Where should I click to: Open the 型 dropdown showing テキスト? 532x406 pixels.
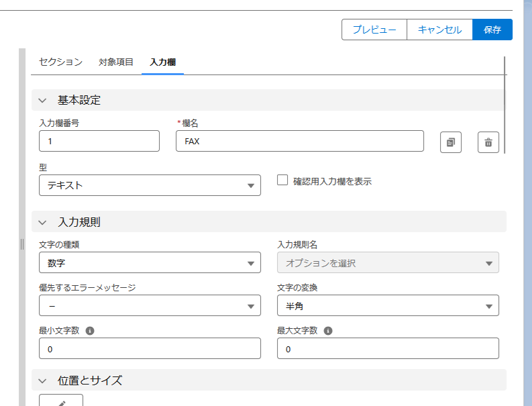(150, 185)
